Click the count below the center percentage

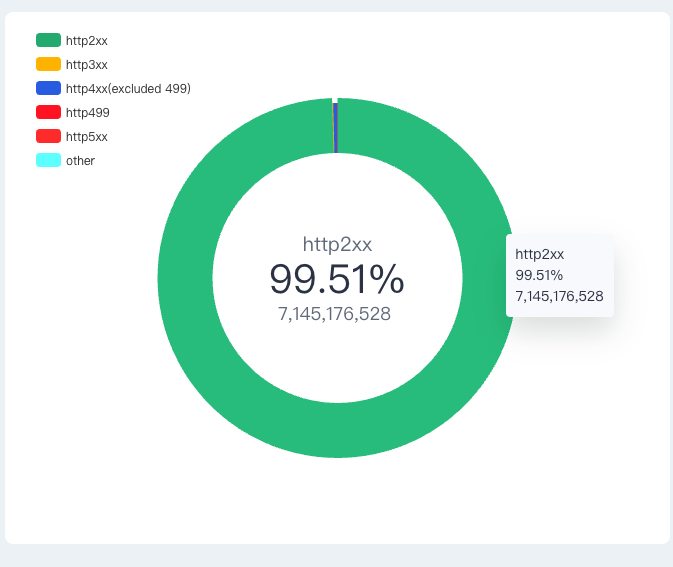click(x=334, y=314)
